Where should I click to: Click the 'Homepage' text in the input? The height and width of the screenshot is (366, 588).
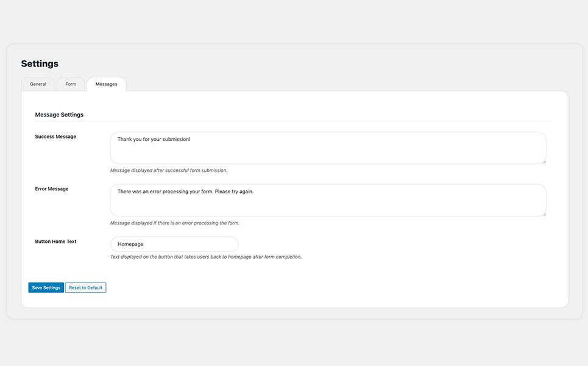point(130,244)
